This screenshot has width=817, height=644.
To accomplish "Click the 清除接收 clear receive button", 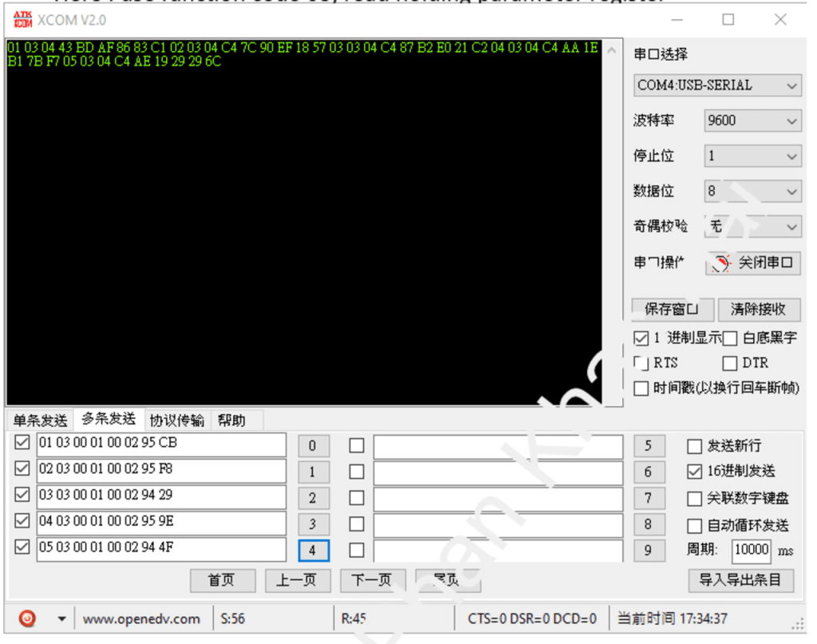I will coord(758,310).
